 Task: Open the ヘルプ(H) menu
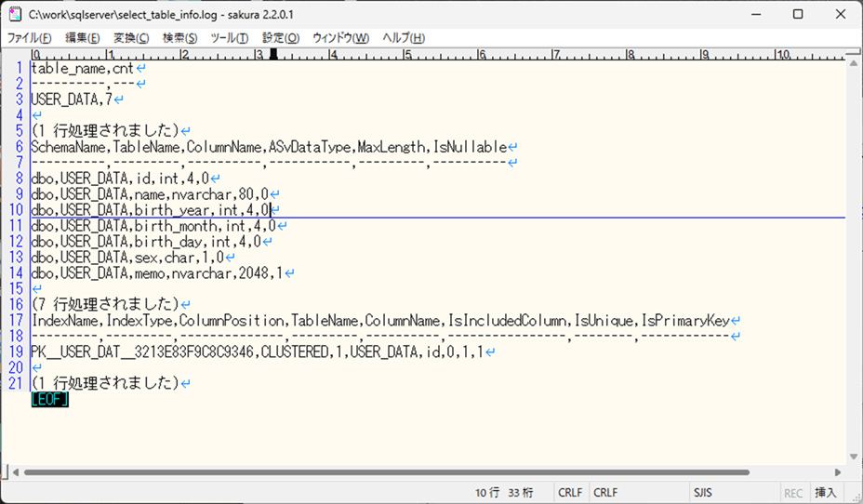point(405,38)
